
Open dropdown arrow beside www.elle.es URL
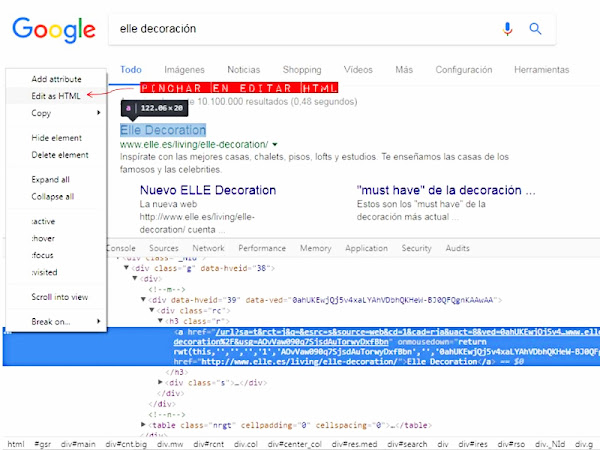coord(275,145)
